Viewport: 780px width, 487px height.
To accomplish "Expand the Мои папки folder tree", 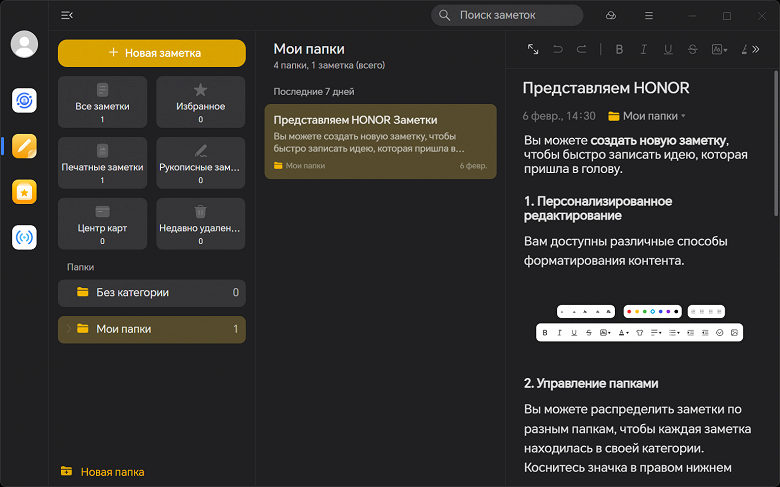I will click(x=68, y=329).
